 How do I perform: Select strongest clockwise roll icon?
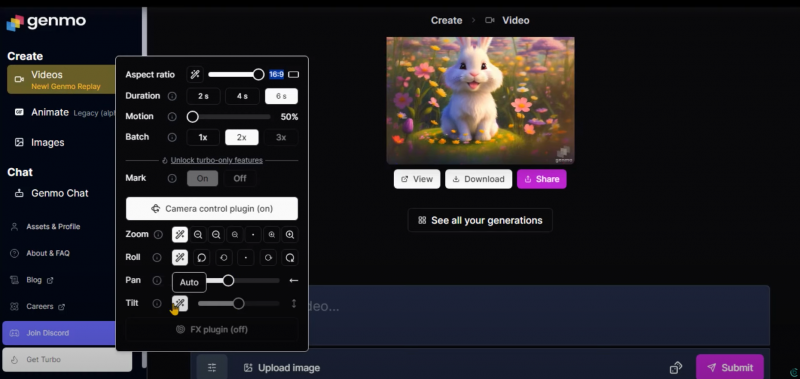point(290,258)
